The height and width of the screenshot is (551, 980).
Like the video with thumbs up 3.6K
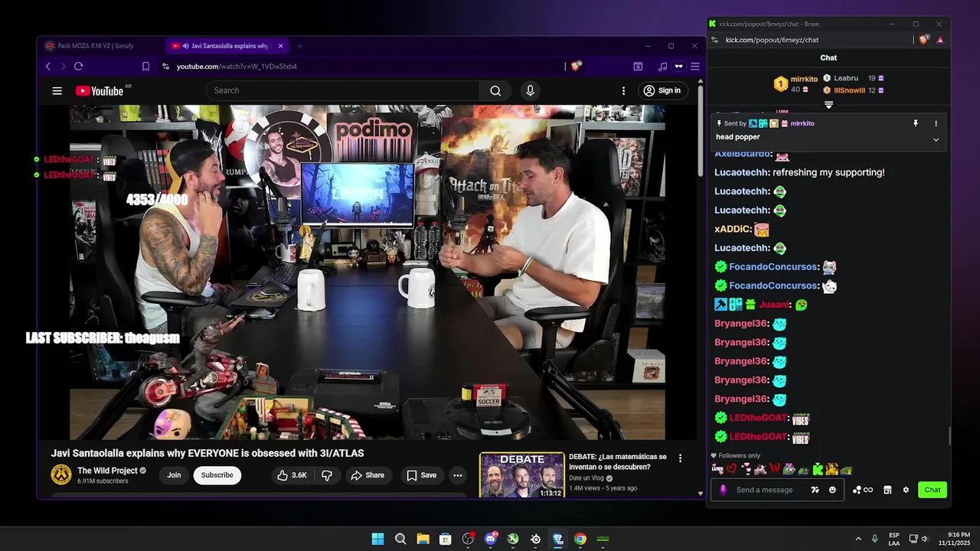292,475
